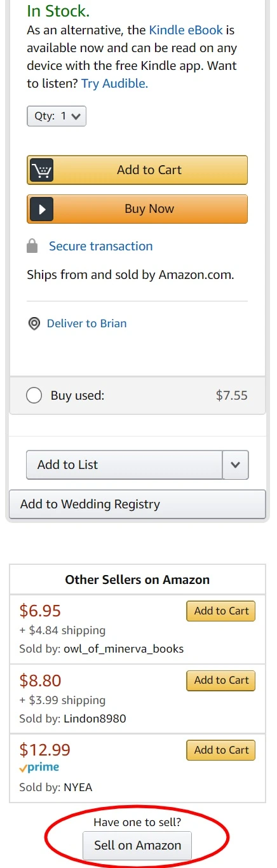Click Add to Wedding Registry
This screenshot has width=277, height=868.
tap(137, 505)
